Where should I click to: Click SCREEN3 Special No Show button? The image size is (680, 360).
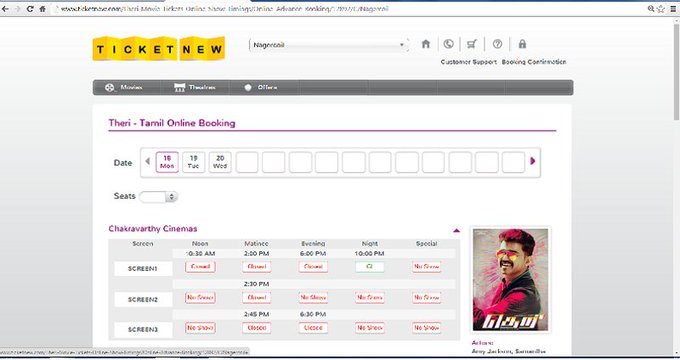[x=427, y=328]
